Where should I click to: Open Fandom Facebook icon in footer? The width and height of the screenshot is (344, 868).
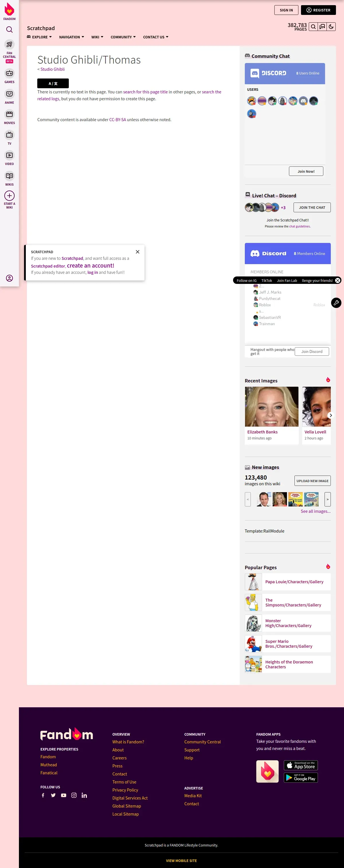tap(43, 795)
